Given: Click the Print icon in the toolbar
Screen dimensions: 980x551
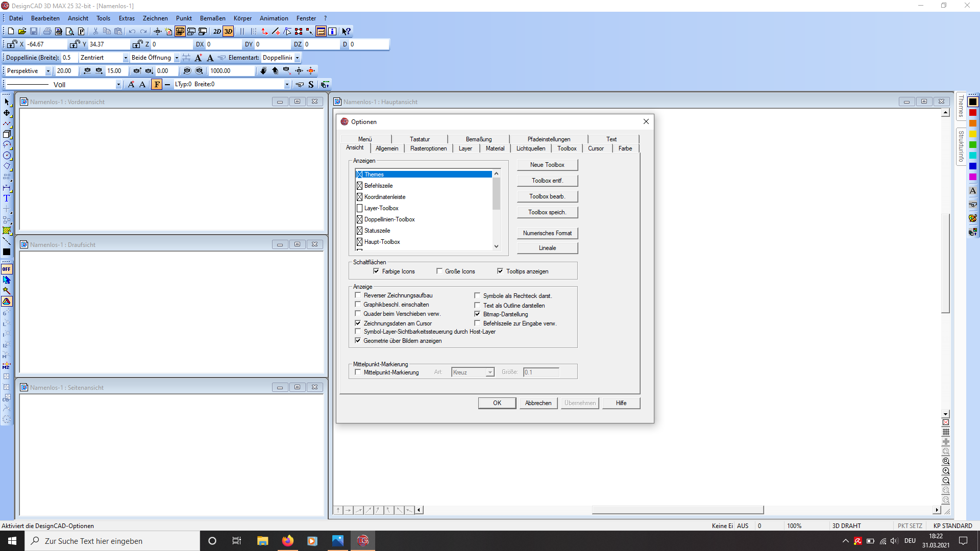Looking at the screenshot, I should point(47,31).
